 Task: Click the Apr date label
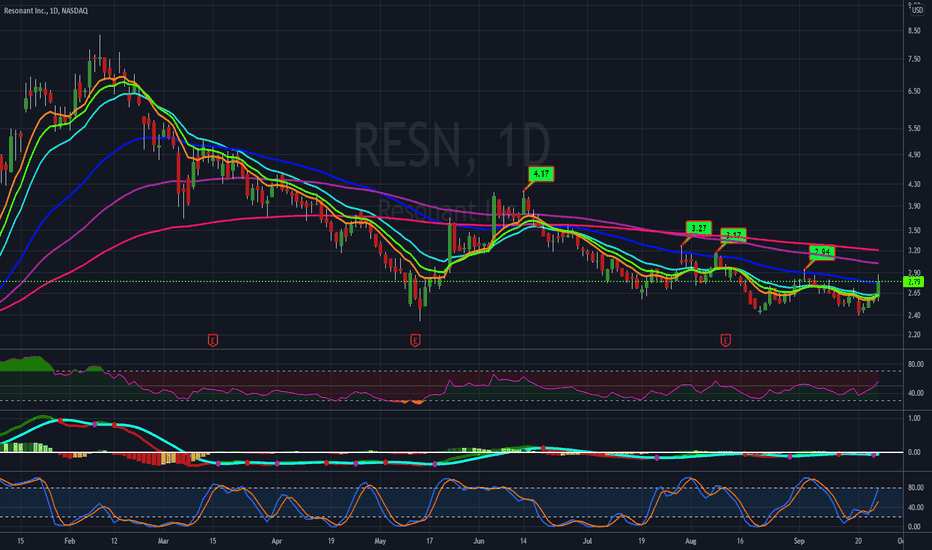coord(276,541)
